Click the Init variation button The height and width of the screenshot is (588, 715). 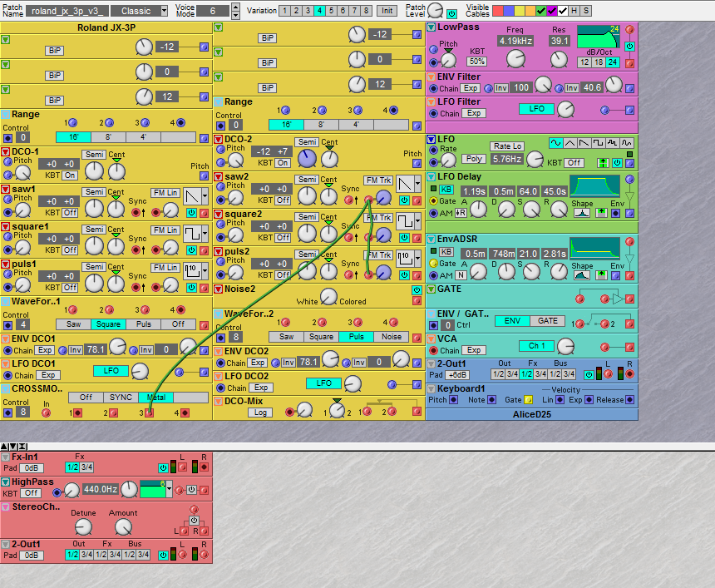click(x=387, y=11)
